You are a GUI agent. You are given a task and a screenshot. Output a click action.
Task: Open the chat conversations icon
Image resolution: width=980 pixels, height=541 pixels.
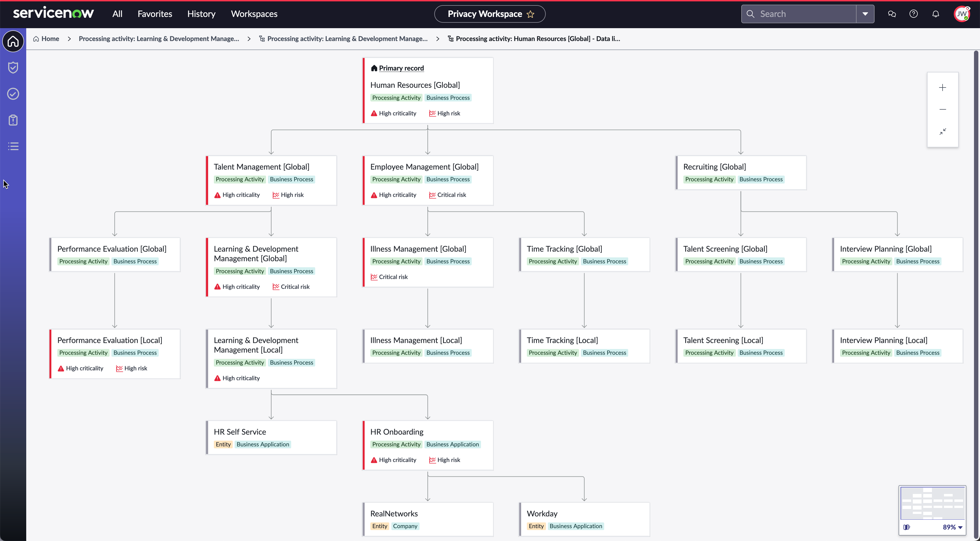coord(892,14)
